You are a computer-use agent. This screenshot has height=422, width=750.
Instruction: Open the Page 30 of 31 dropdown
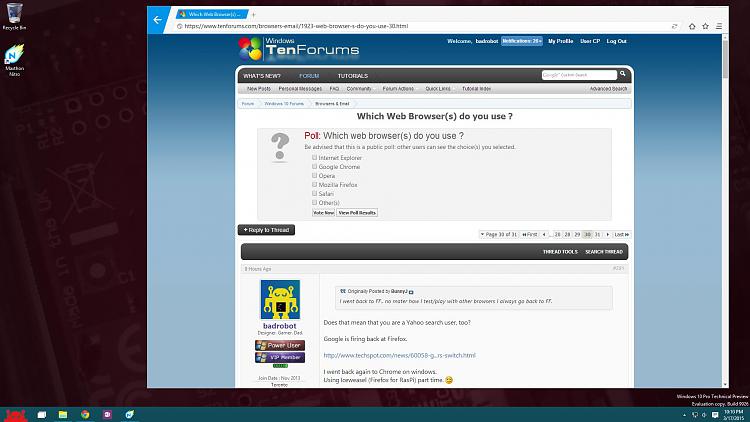(x=498, y=234)
